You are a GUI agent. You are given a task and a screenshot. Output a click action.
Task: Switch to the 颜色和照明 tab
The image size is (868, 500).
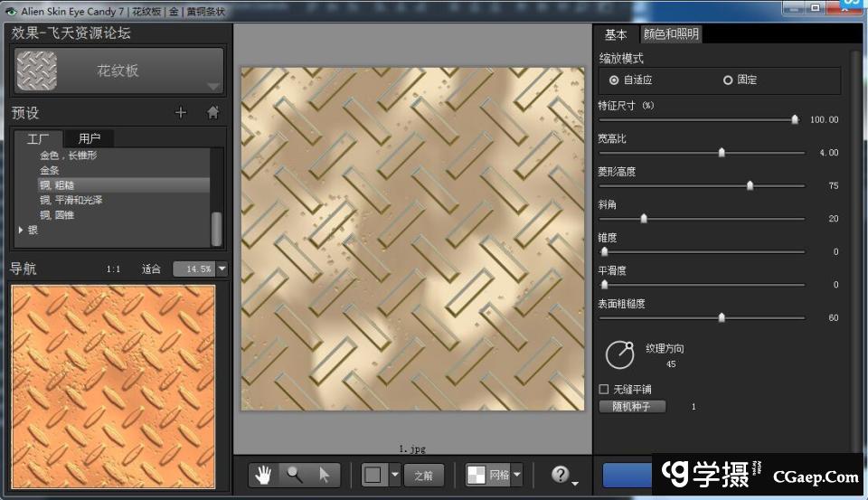(670, 34)
